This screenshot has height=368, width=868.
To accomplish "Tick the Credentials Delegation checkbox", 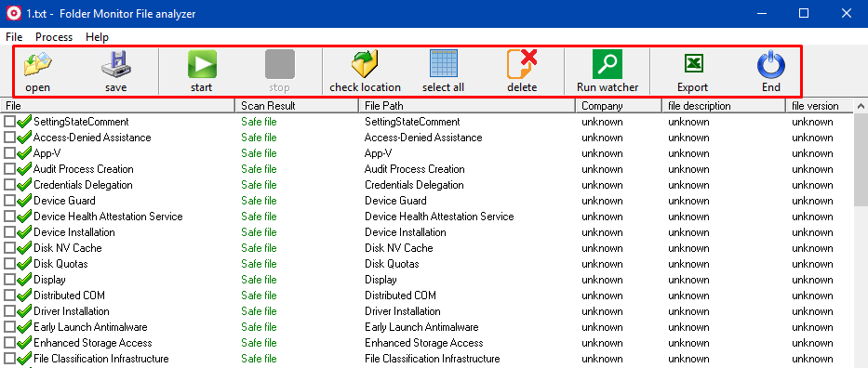I will 9,185.
